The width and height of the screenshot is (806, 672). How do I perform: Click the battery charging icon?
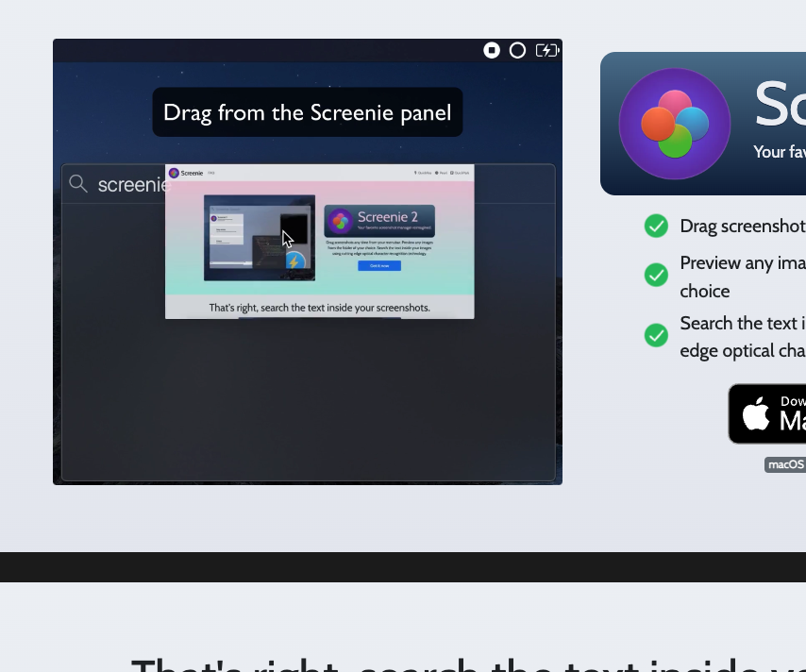(547, 50)
